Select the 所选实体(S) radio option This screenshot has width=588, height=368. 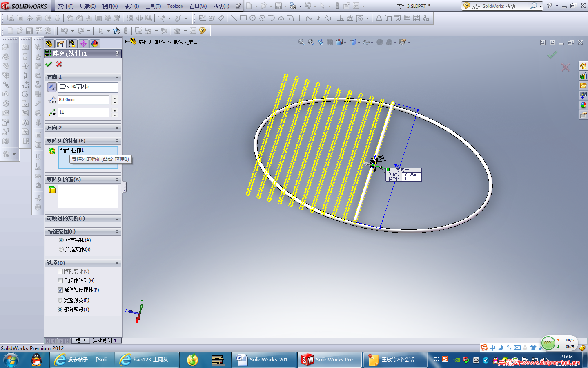pyautogui.click(x=61, y=249)
